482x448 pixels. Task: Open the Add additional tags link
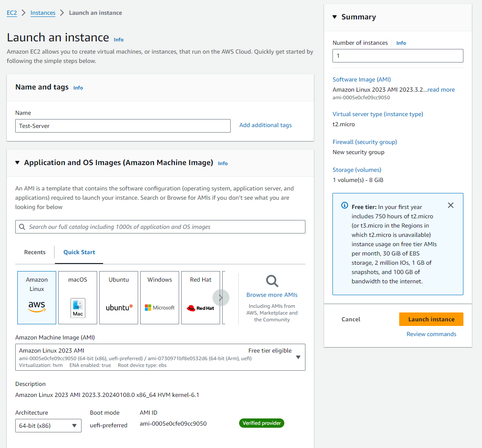pos(265,125)
